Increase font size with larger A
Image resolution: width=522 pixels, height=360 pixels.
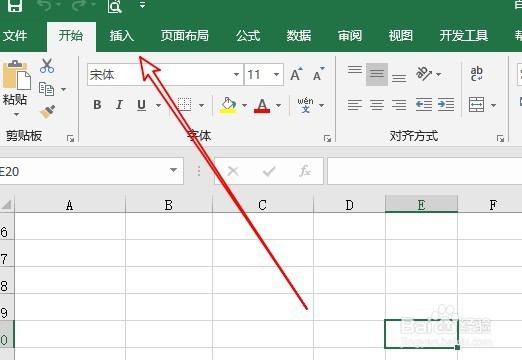coord(296,74)
